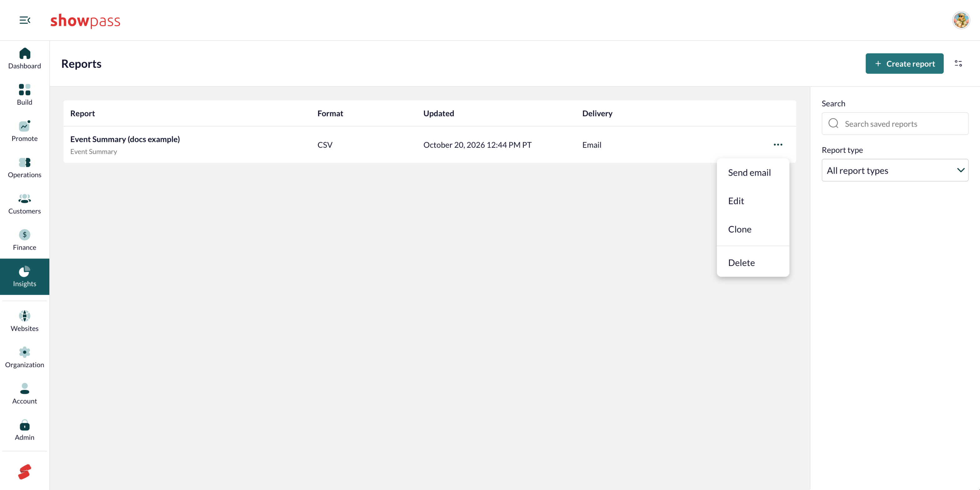Click the Reports page heading
980x490 pixels.
(82, 63)
